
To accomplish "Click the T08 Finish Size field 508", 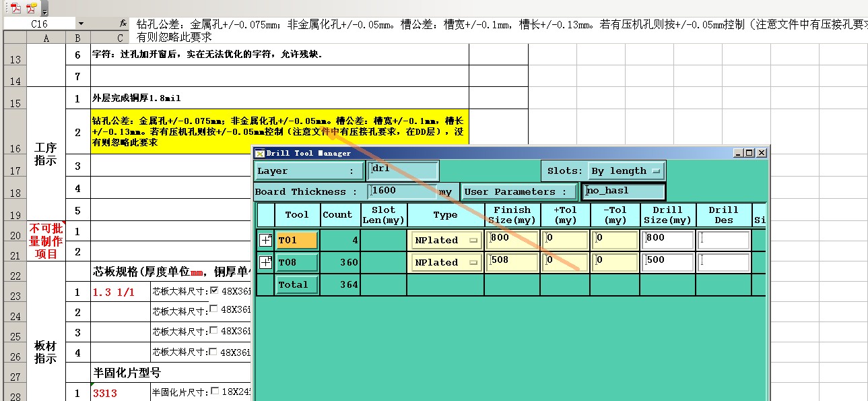I will click(x=512, y=262).
